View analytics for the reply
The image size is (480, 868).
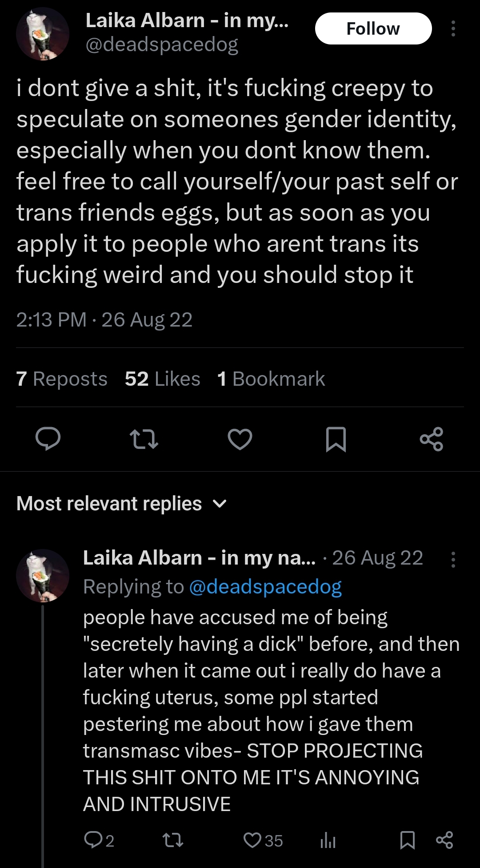(x=328, y=840)
